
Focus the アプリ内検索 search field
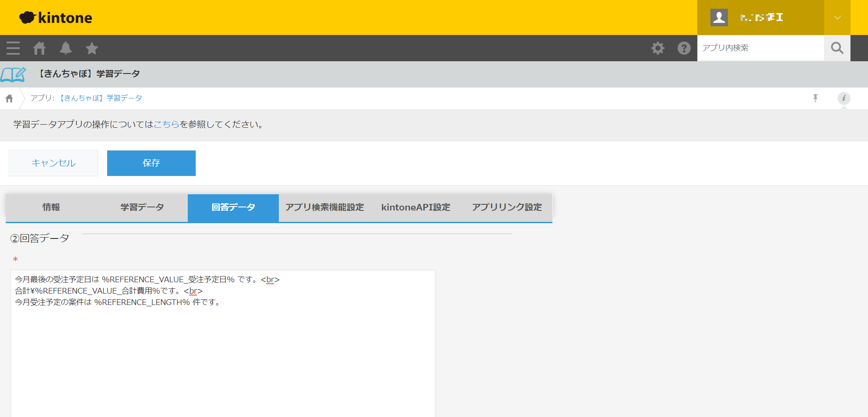760,48
